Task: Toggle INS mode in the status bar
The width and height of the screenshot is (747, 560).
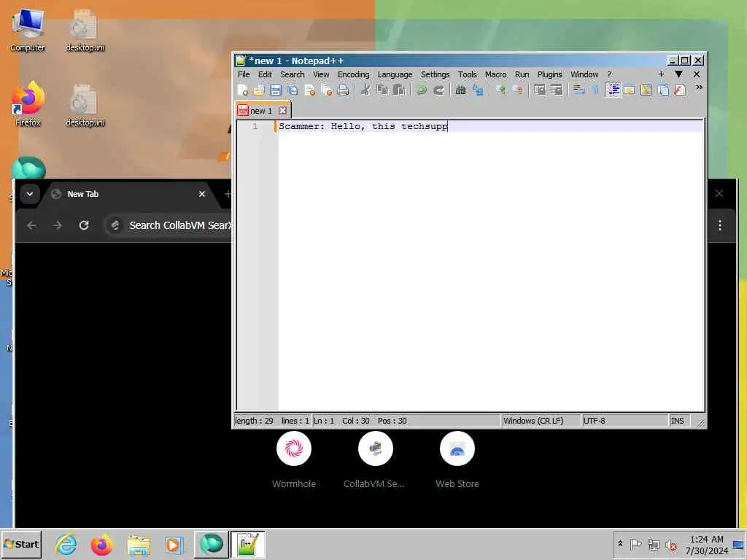Action: 678,421
